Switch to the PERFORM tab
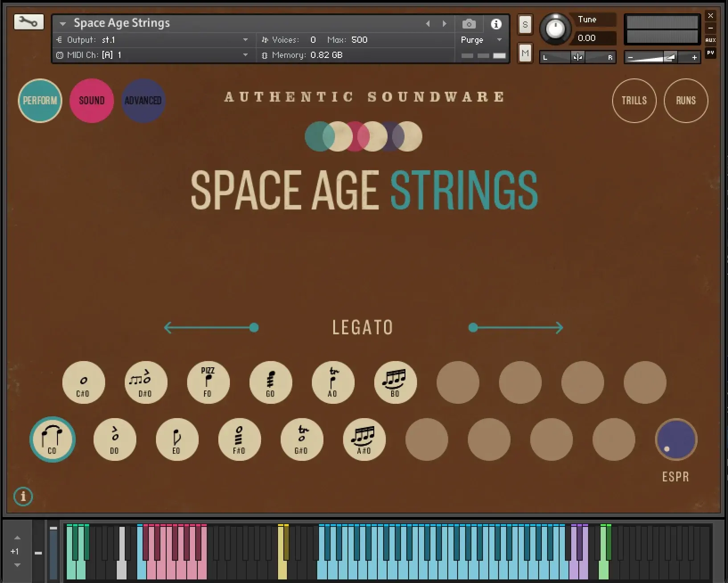The width and height of the screenshot is (728, 583). pyautogui.click(x=40, y=100)
